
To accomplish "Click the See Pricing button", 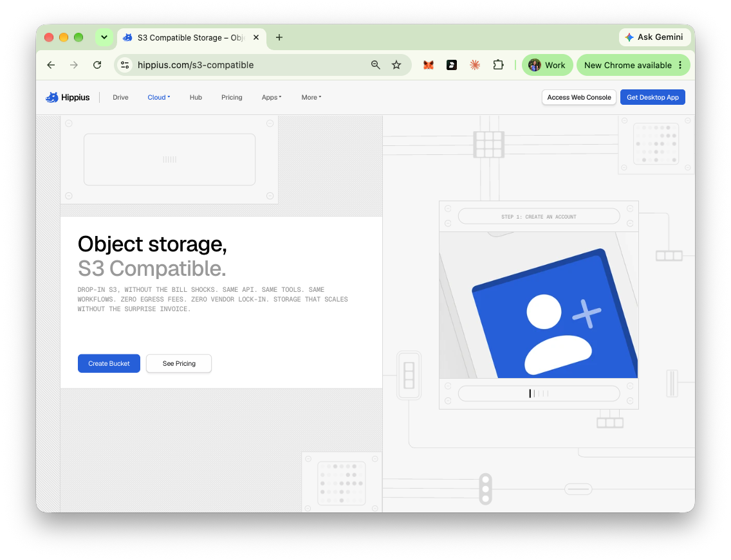I will click(179, 363).
